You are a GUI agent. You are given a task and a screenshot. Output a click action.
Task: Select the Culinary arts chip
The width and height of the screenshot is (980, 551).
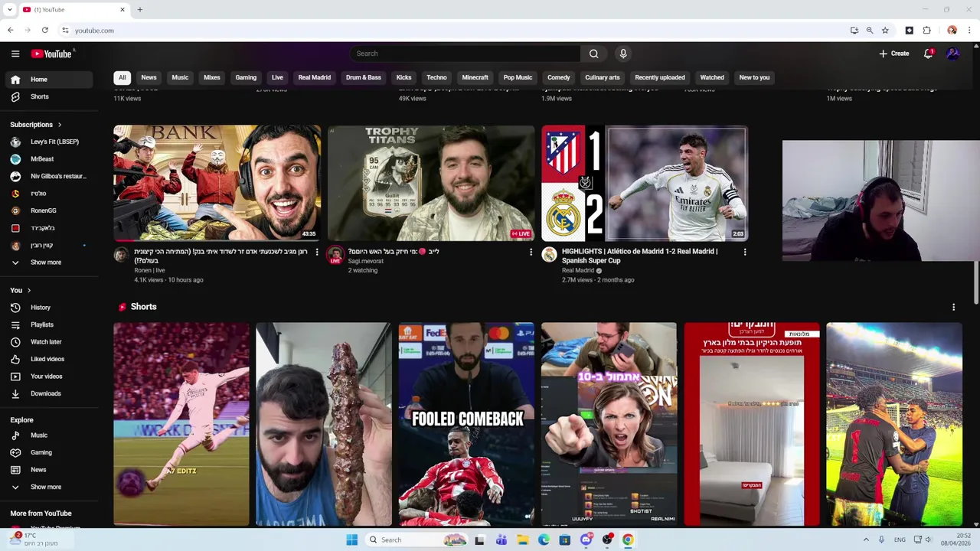point(603,77)
